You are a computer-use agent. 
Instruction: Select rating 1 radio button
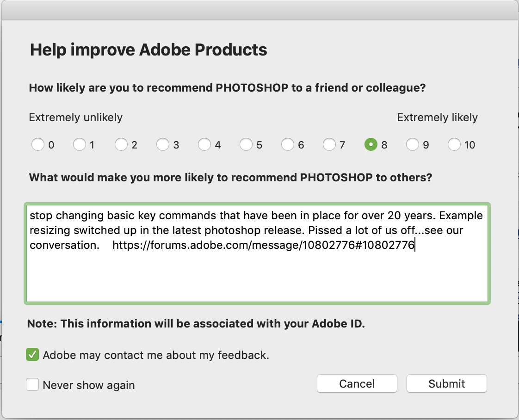(x=80, y=145)
